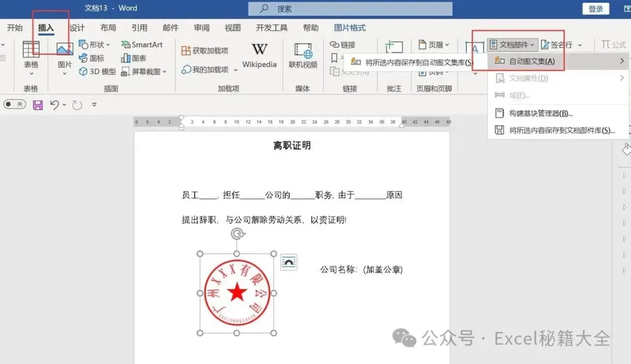Switch to the 设计 (Design) tab
Image resolution: width=631 pixels, height=364 pixels.
77,27
